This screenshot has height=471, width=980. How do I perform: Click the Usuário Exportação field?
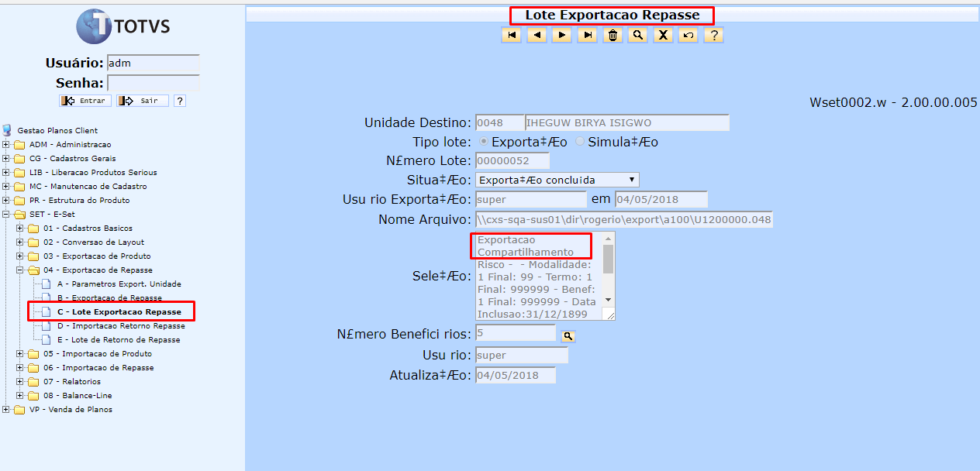pos(531,199)
